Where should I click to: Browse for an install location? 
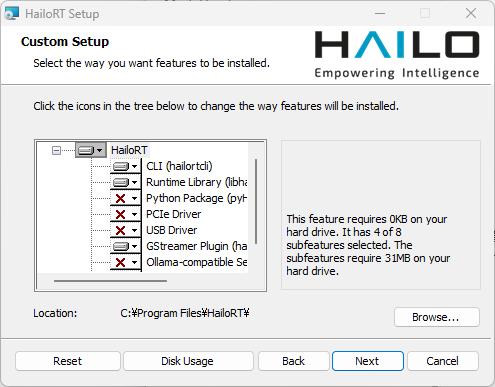(437, 317)
